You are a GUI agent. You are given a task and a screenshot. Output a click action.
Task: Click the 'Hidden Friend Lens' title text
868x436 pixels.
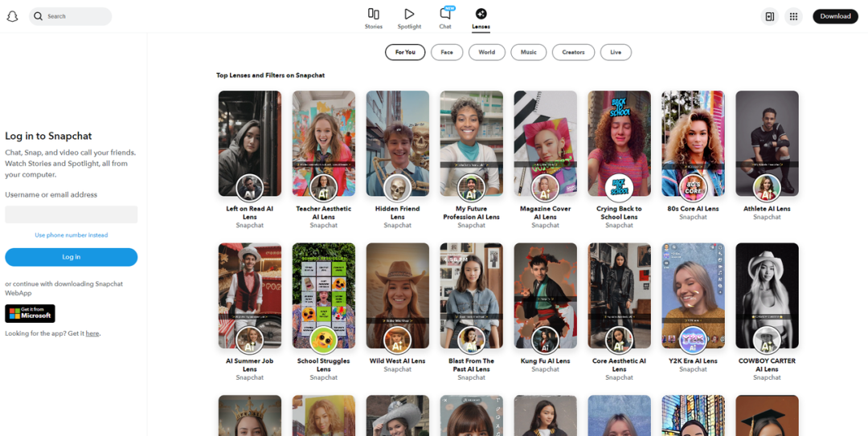pos(398,213)
